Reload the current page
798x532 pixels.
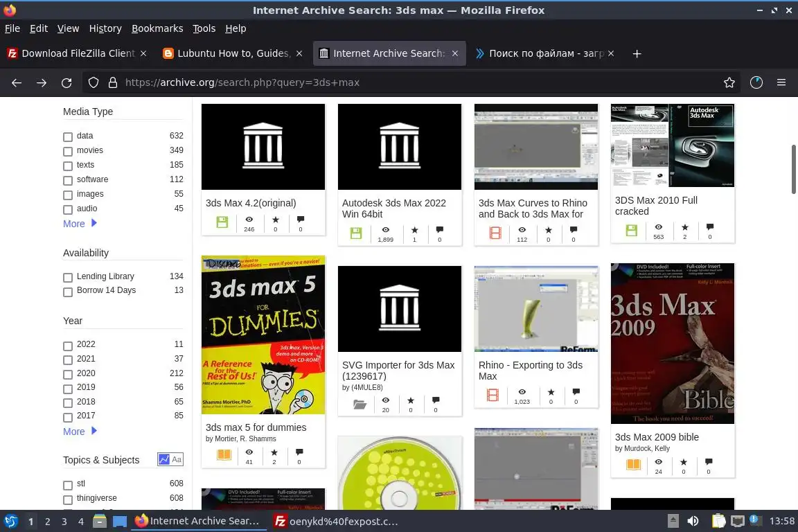pyautogui.click(x=66, y=82)
